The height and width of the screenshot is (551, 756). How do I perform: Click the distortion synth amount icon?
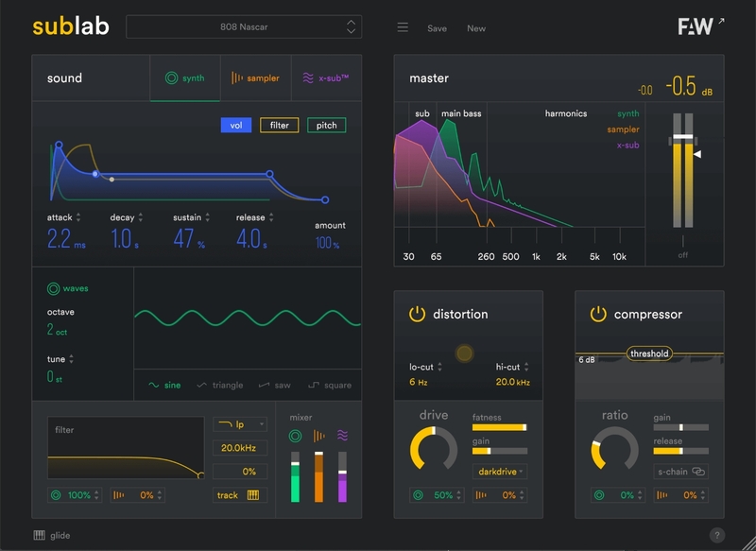tap(418, 495)
